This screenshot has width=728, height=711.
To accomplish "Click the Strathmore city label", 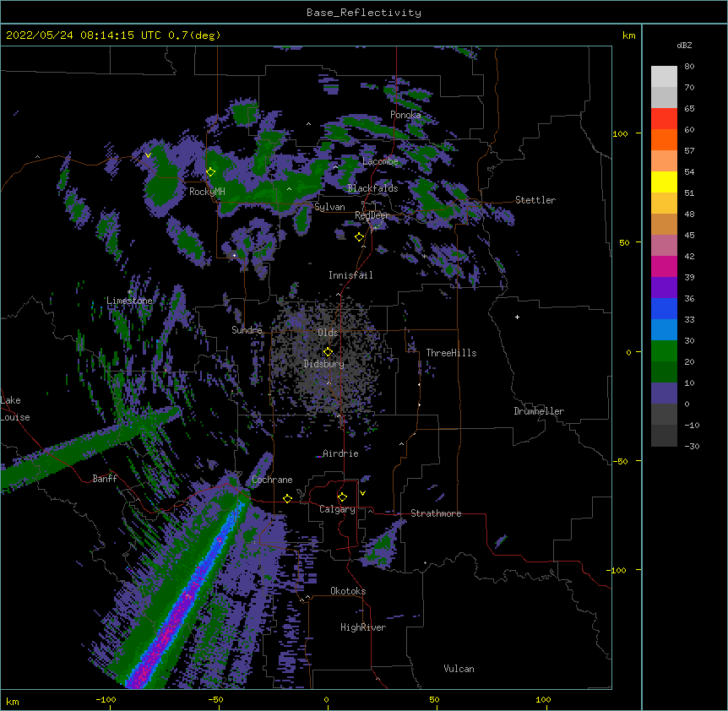I will click(436, 513).
